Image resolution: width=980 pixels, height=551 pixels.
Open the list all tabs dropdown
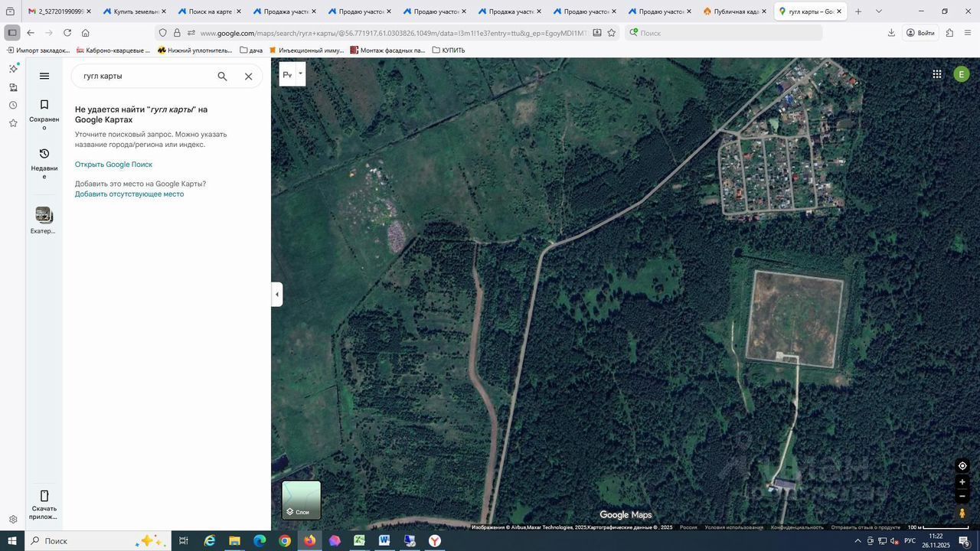(878, 11)
